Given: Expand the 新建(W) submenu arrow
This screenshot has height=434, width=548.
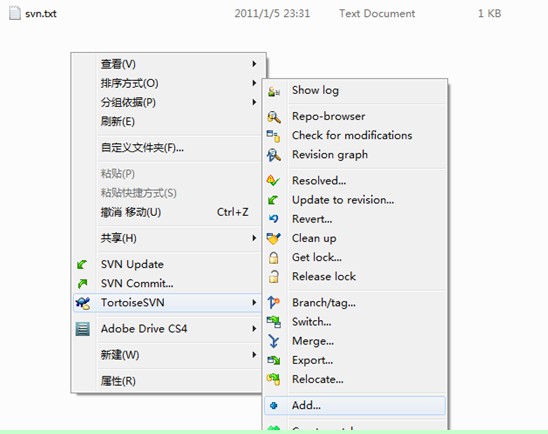Looking at the screenshot, I should click(254, 355).
